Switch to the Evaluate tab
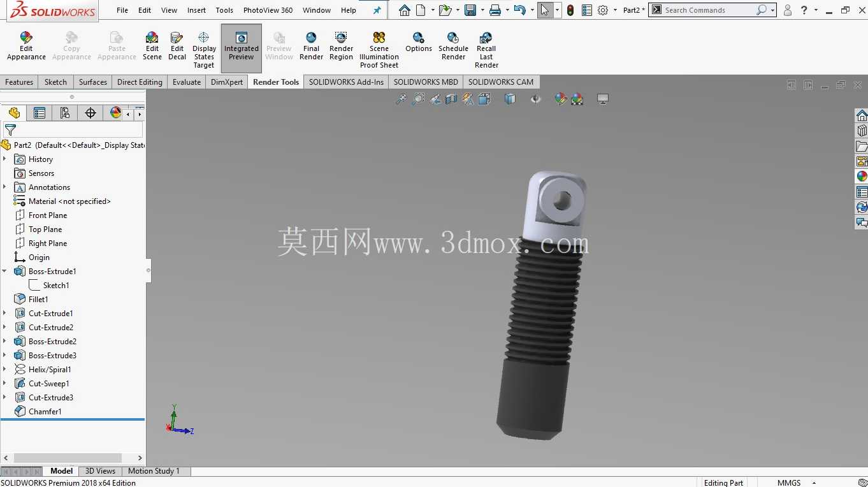This screenshot has width=868, height=487. point(187,82)
